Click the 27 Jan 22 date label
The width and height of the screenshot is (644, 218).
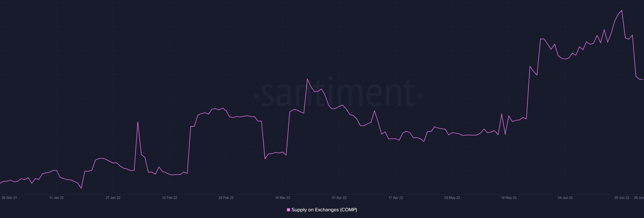[x=113, y=198]
